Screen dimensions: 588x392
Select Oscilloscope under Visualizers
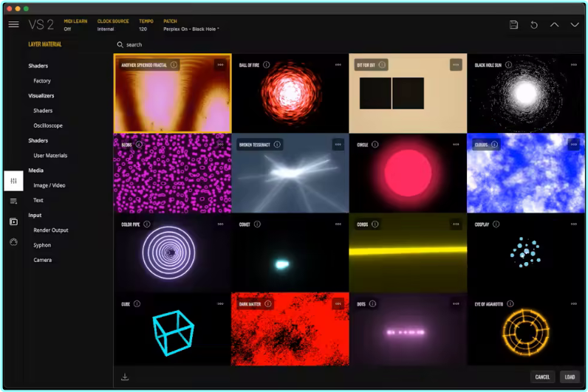48,125
